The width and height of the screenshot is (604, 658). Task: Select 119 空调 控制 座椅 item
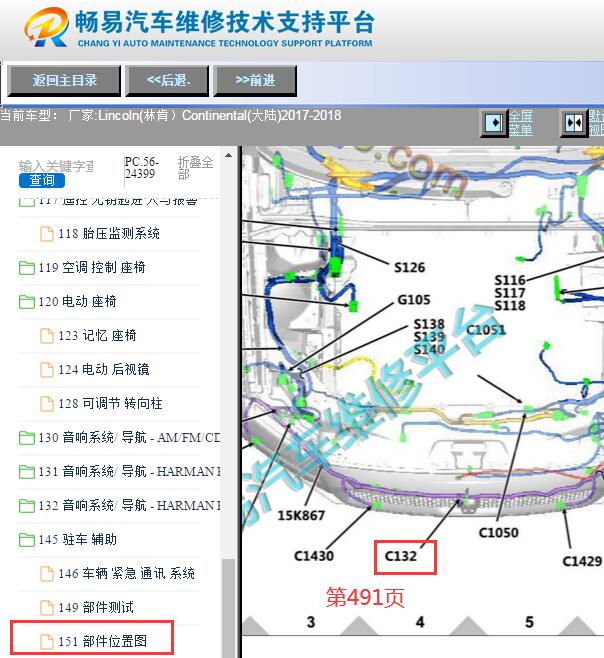click(x=92, y=267)
